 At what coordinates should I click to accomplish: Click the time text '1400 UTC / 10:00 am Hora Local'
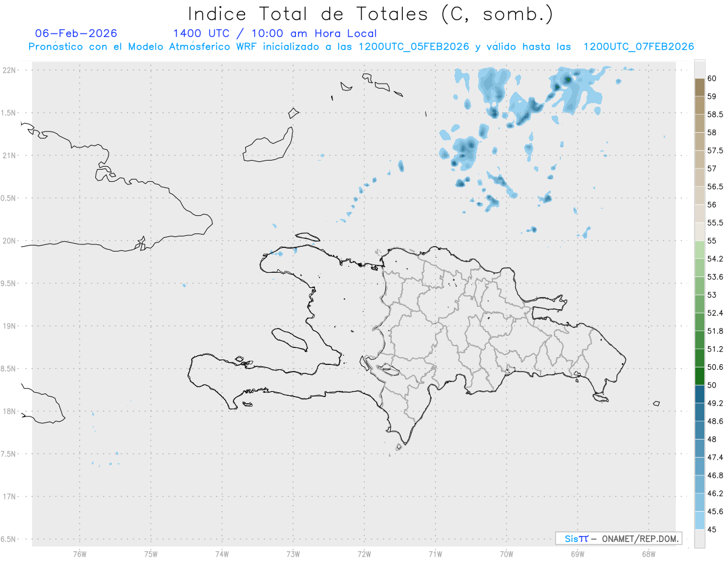point(275,33)
